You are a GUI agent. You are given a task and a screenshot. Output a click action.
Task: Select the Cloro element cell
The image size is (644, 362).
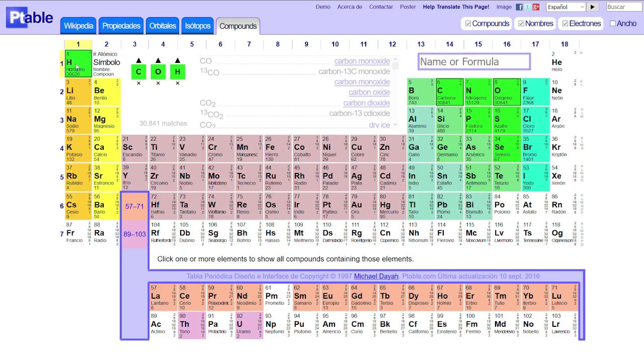[535, 121]
